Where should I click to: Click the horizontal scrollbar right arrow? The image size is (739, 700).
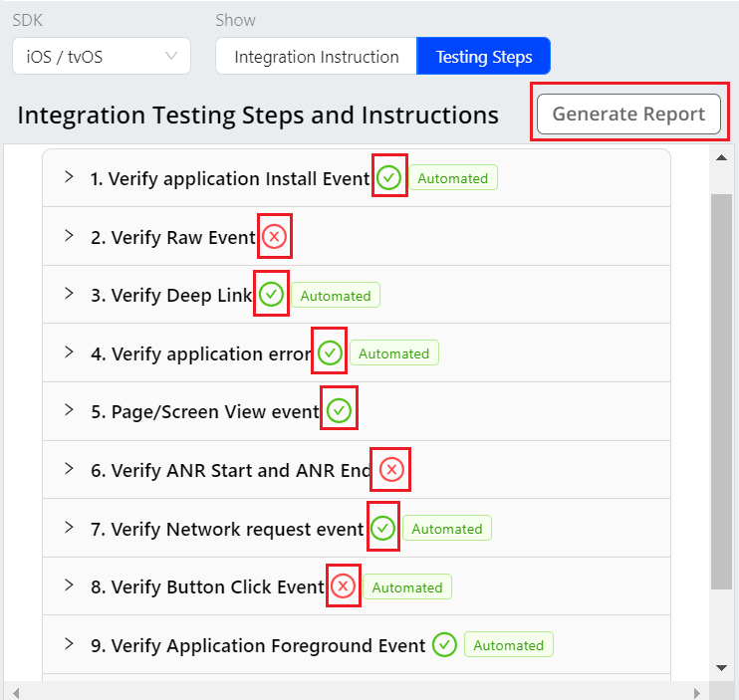click(696, 691)
